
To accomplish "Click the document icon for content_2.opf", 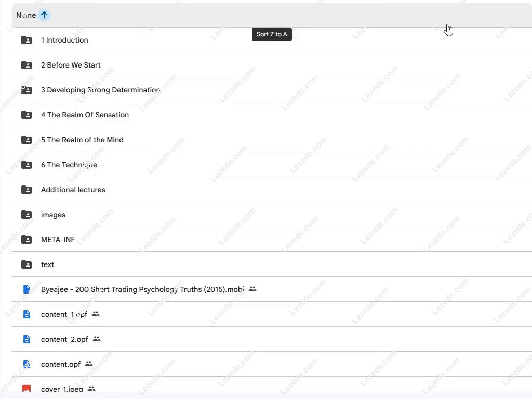I will coord(26,339).
